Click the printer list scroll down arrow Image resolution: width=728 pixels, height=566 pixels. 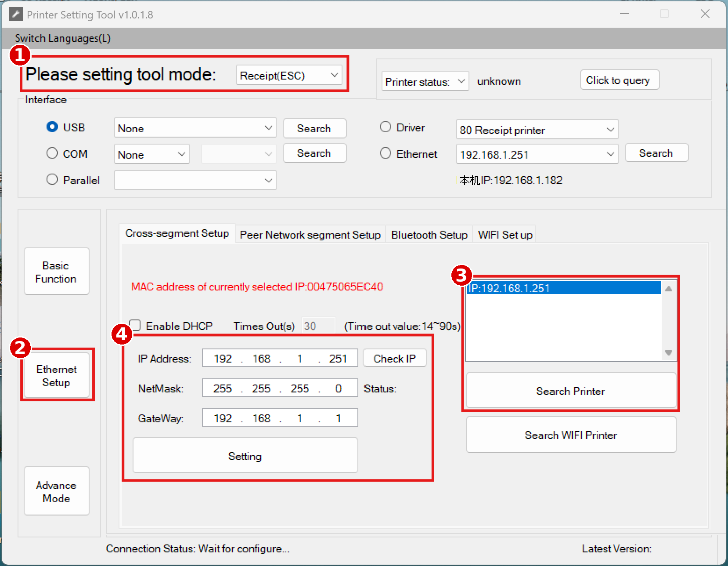[x=669, y=352]
